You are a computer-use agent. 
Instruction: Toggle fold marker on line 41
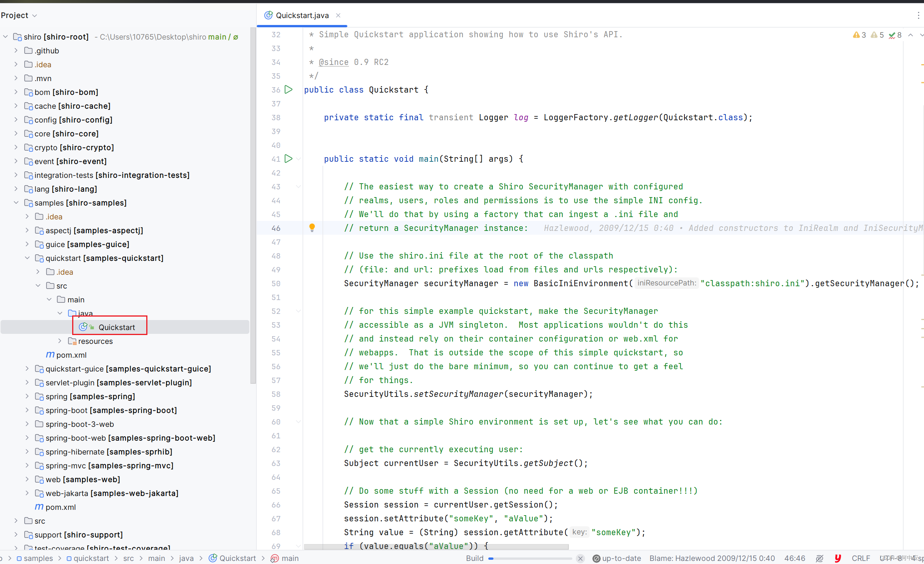pos(298,159)
